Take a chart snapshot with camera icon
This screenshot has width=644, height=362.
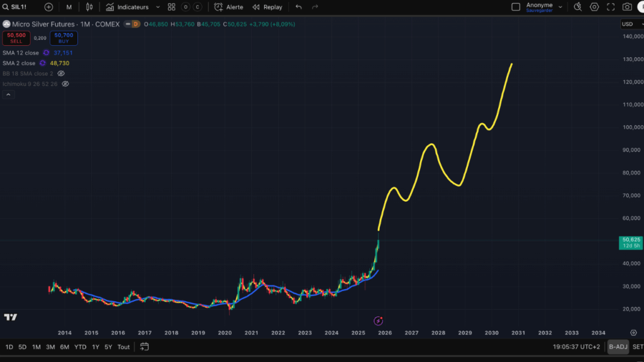click(627, 7)
